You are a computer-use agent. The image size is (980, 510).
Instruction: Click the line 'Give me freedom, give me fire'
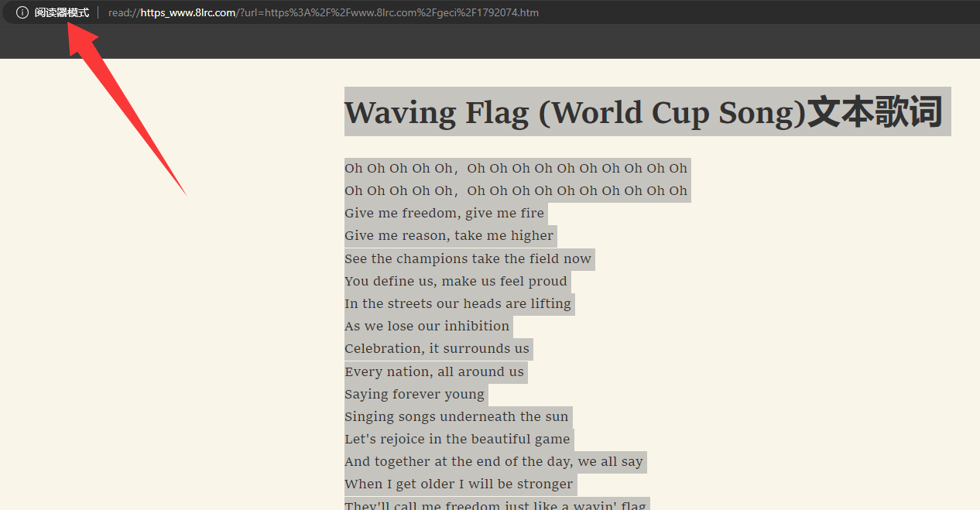pos(444,213)
